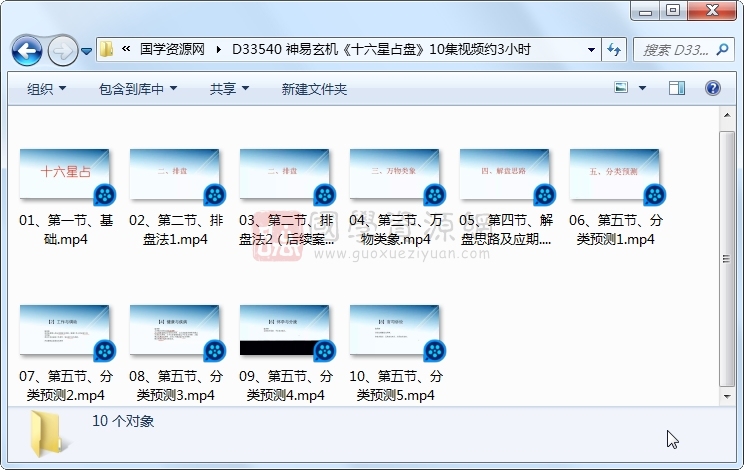Click file name 06、第五节、分类预测1.mp4
Viewport: 744px width, 470px height.
[616, 230]
